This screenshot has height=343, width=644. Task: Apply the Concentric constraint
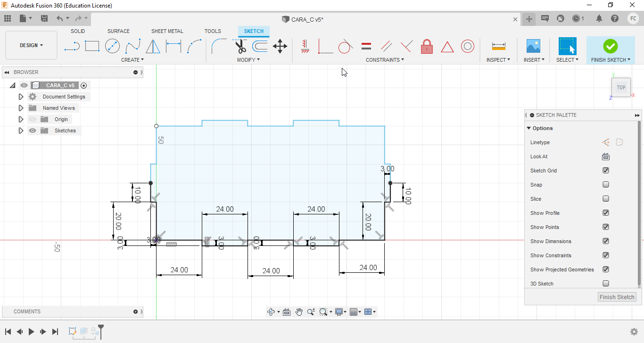point(468,46)
